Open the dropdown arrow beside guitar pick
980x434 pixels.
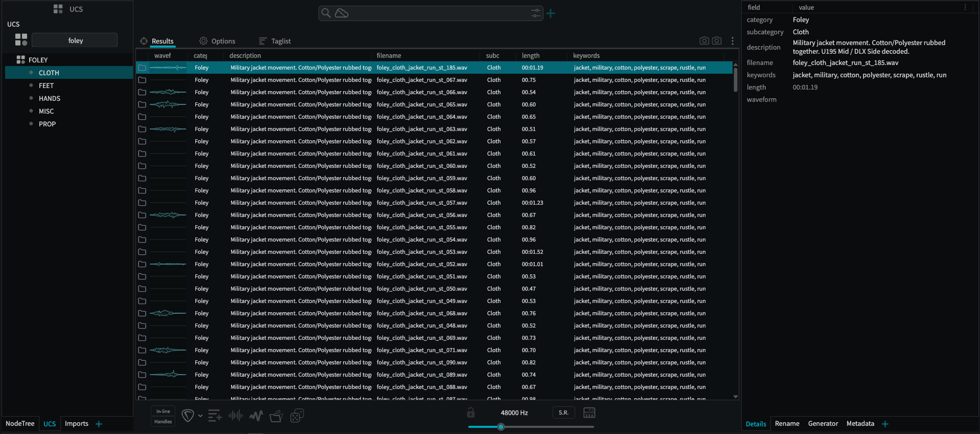(200, 416)
